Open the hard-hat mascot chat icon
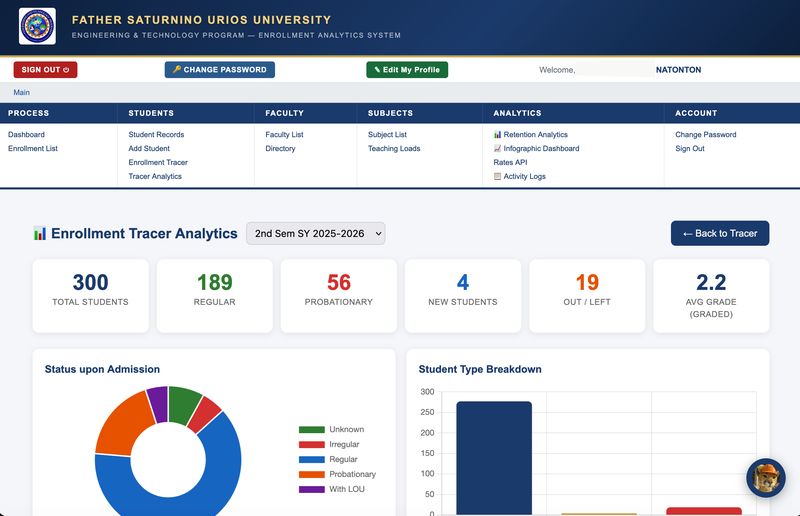The height and width of the screenshot is (516, 800). (x=766, y=478)
